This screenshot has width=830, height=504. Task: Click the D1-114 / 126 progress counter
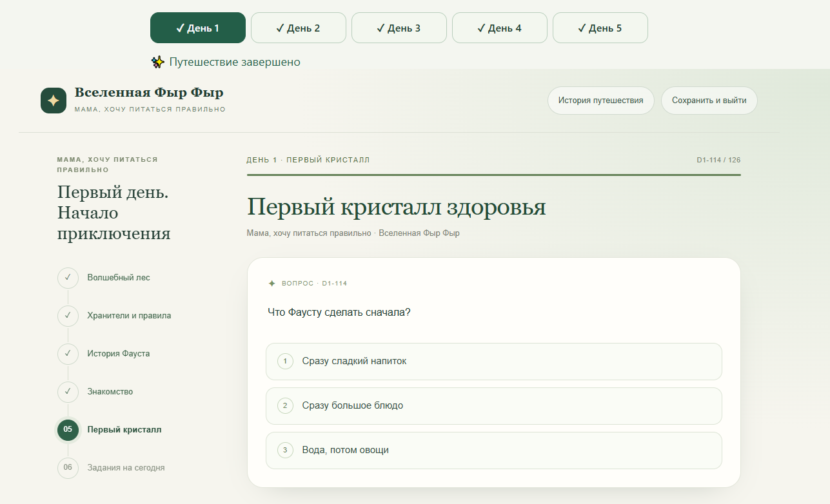click(x=718, y=160)
